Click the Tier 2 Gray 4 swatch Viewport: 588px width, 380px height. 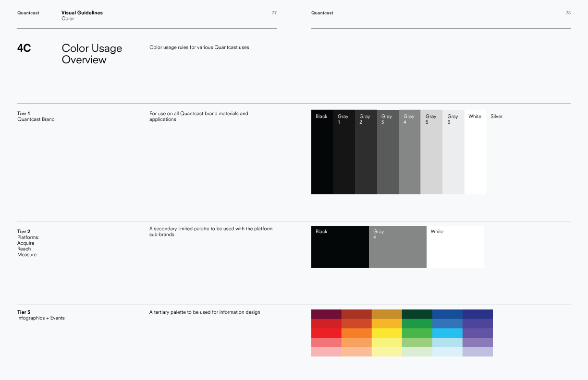[x=398, y=247]
